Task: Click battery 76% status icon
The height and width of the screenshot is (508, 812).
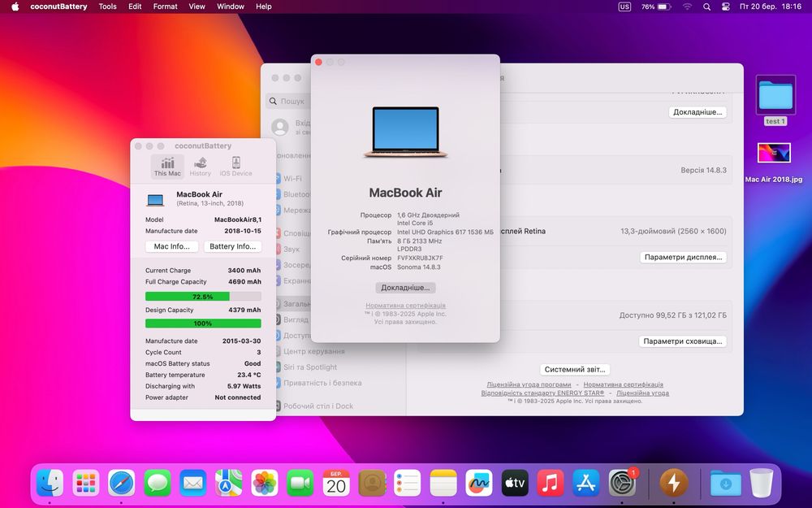Action: (656, 7)
